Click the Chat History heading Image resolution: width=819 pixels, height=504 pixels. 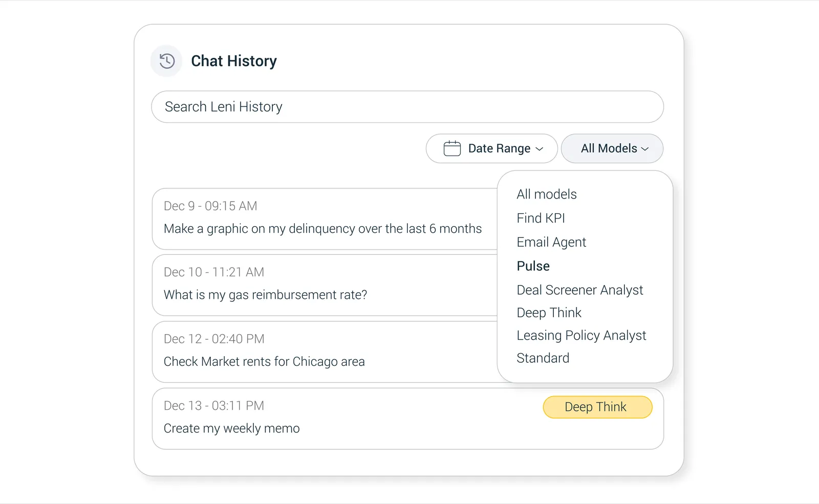tap(233, 61)
